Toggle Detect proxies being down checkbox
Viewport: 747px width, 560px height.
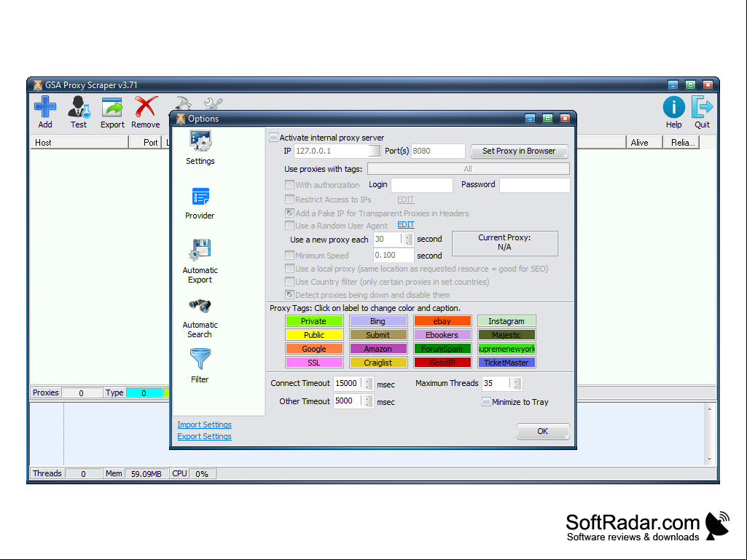click(289, 295)
